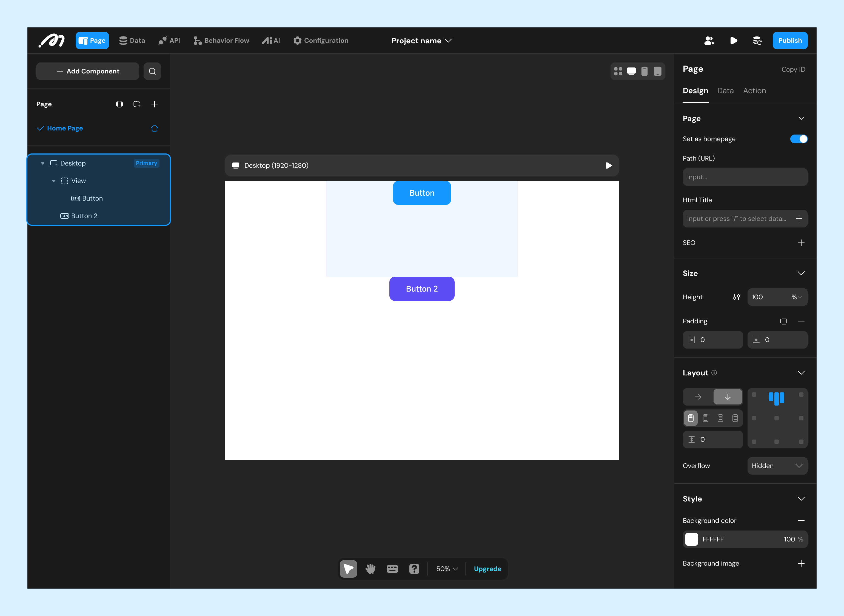Open the keyboard shortcuts icon
844x616 pixels.
[392, 569]
